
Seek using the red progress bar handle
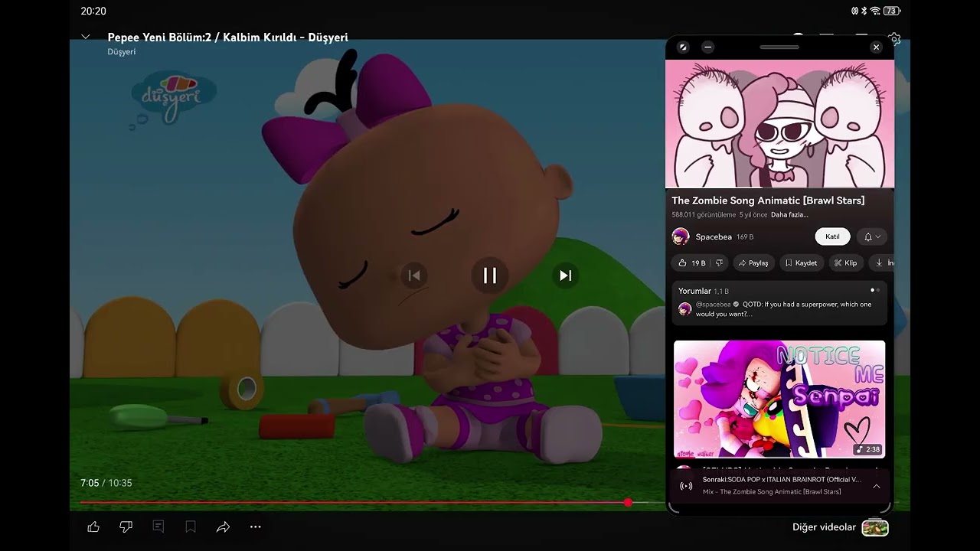point(628,502)
